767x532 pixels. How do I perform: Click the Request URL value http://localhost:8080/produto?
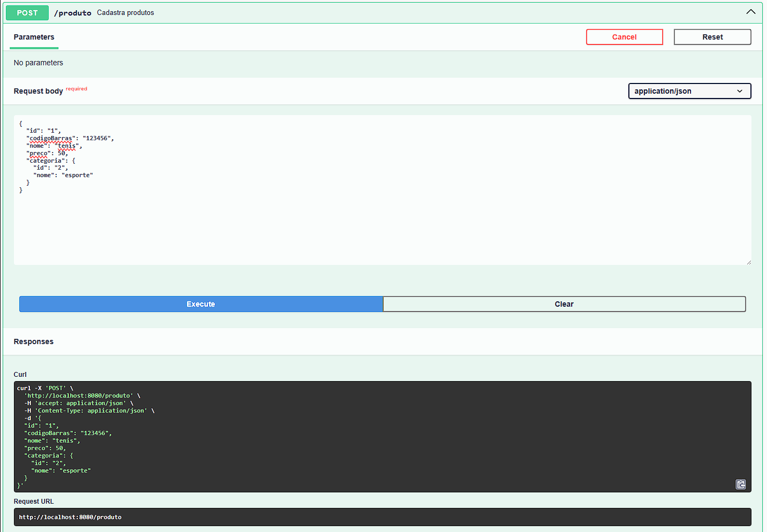tap(70, 517)
